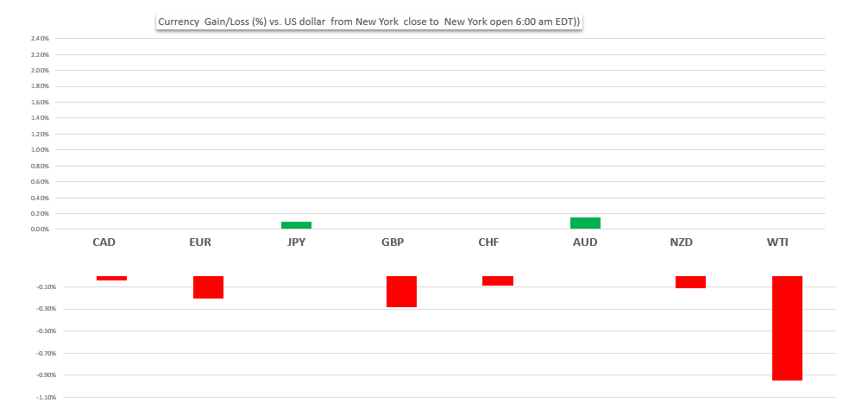This screenshot has width=868, height=409.
Task: Click the AUD axis label
Action: pos(585,242)
